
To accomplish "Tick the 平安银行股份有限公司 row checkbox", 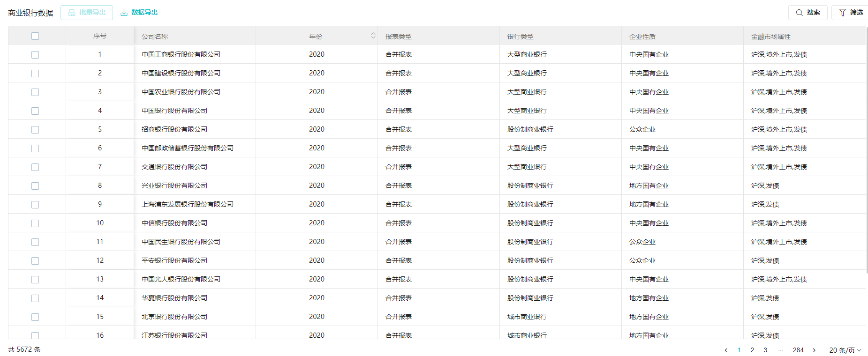I will 35,261.
